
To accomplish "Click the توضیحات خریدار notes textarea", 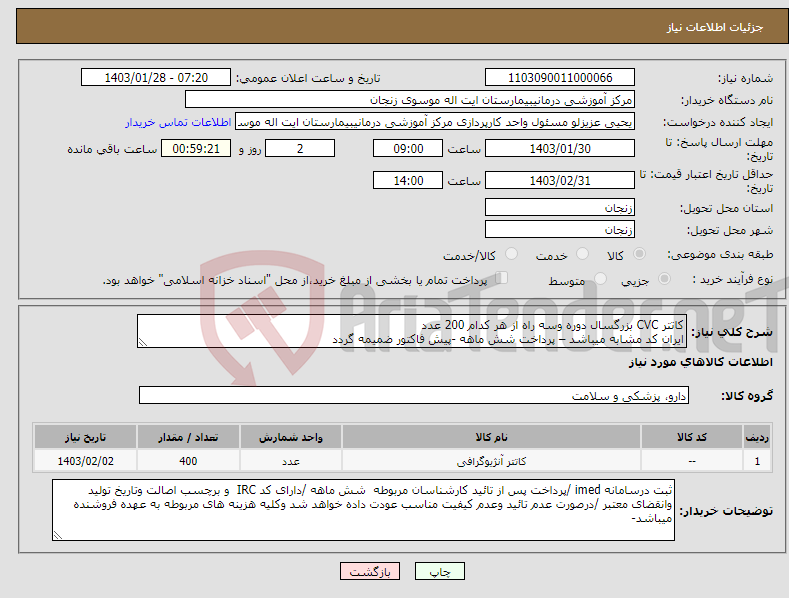I will pyautogui.click(x=363, y=510).
